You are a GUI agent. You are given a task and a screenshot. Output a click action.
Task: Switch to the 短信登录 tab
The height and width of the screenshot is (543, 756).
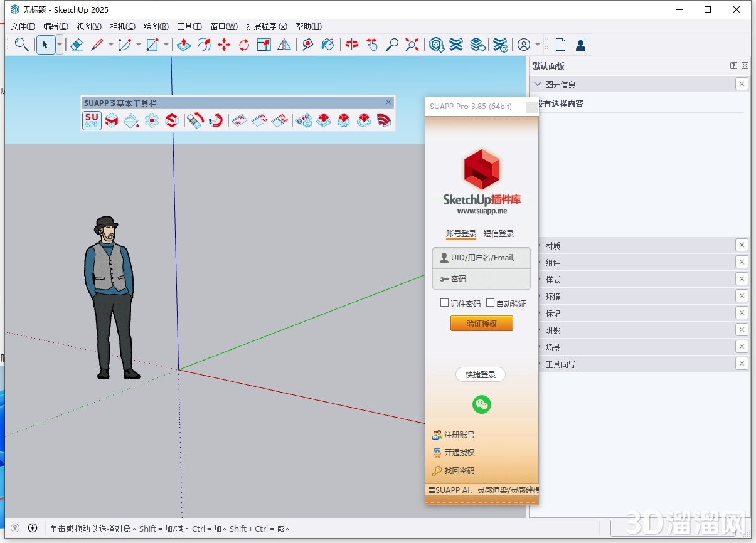pos(499,233)
